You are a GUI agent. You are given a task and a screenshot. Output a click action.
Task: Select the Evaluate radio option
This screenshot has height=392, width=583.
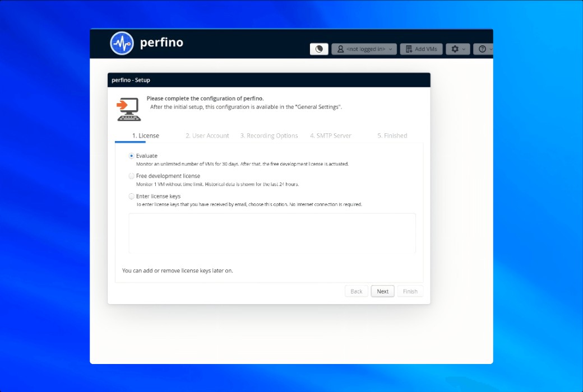131,156
